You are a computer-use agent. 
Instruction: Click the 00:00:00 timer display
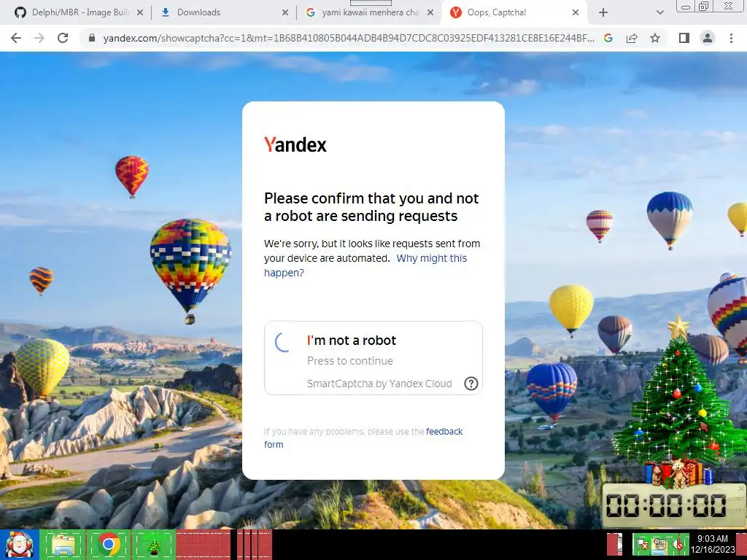tap(667, 505)
